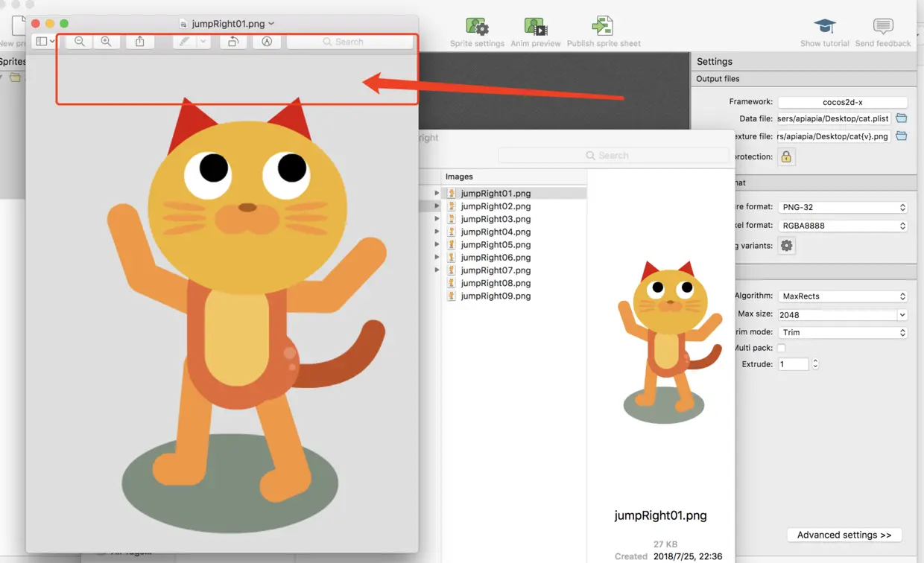The width and height of the screenshot is (924, 563).
Task: Select jumpRight08.png in the file list
Action: (496, 283)
